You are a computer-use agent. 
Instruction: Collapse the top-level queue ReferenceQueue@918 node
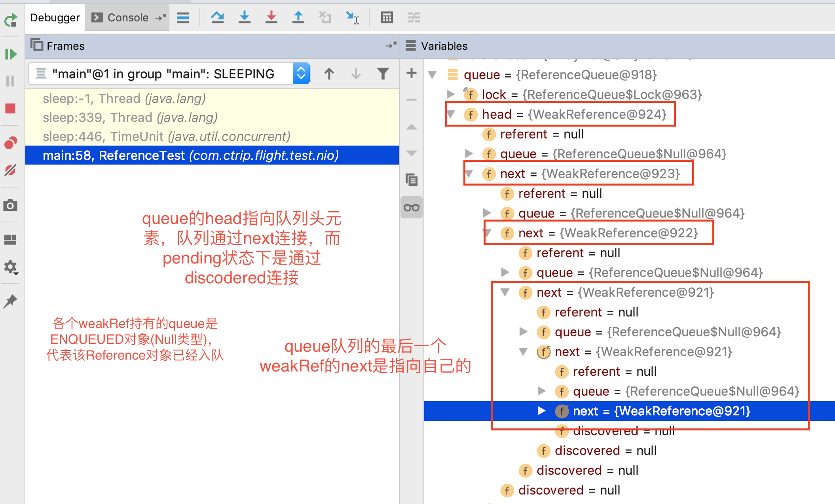(x=433, y=74)
